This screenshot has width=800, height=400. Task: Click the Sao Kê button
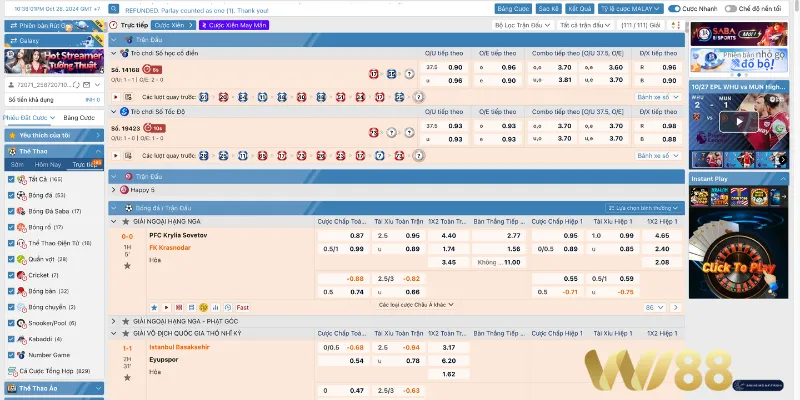(549, 9)
